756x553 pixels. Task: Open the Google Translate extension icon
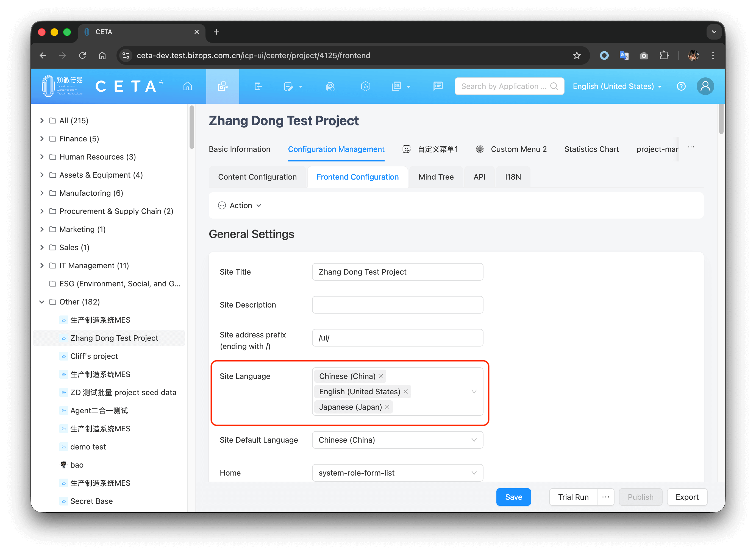click(x=624, y=55)
